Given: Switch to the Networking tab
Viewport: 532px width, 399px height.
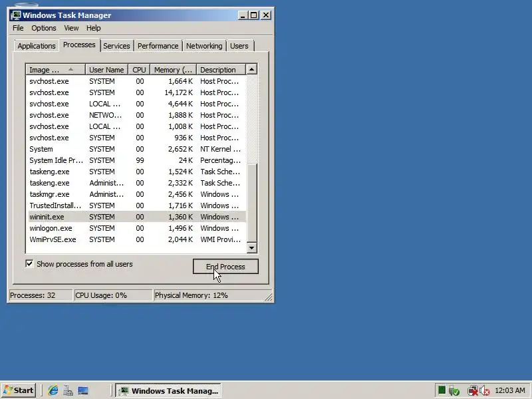Looking at the screenshot, I should [204, 46].
